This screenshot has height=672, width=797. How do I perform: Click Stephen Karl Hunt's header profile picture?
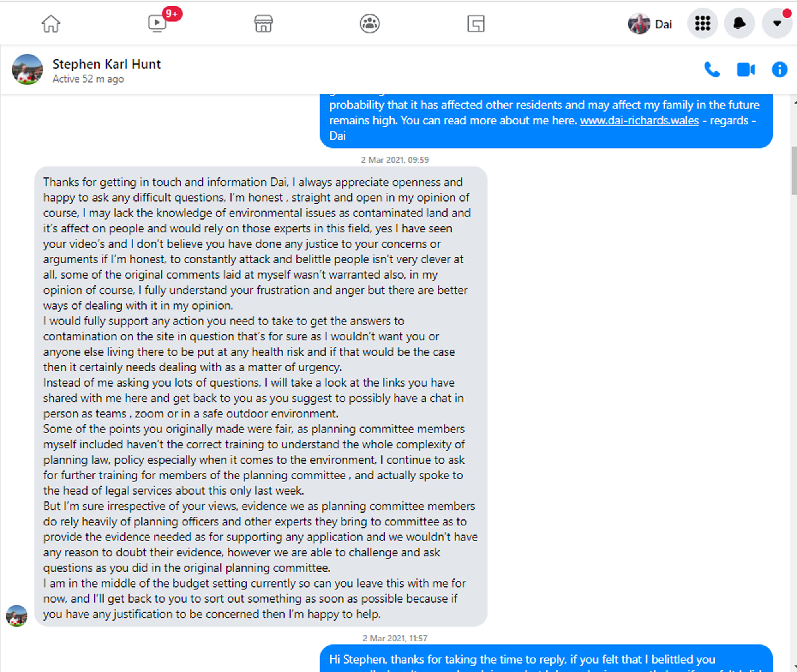point(27,69)
